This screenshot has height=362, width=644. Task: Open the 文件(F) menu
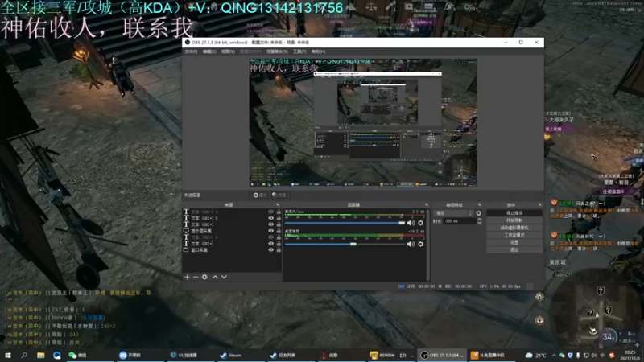click(191, 51)
